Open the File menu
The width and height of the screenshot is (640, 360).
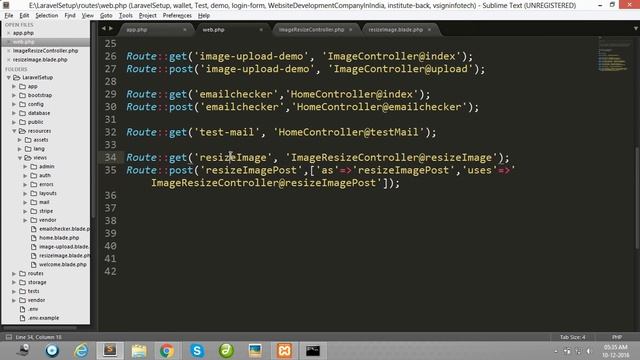pos(9,16)
